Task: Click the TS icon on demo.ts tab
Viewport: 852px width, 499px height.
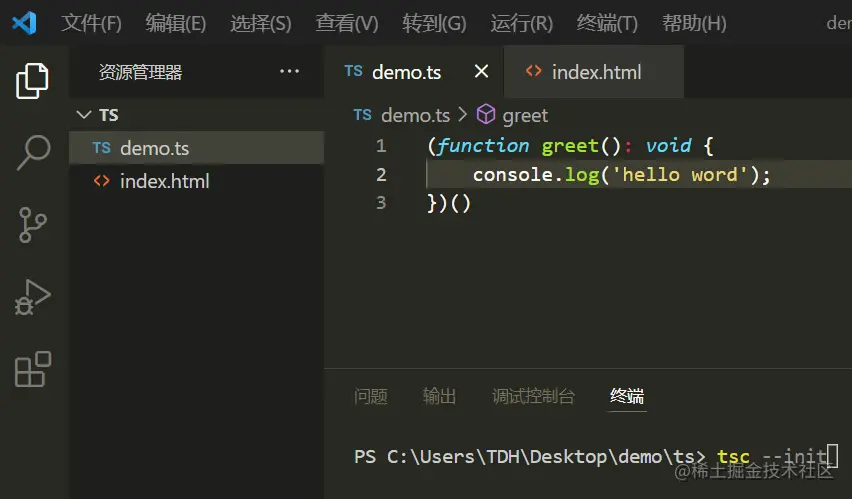Action: 354,71
